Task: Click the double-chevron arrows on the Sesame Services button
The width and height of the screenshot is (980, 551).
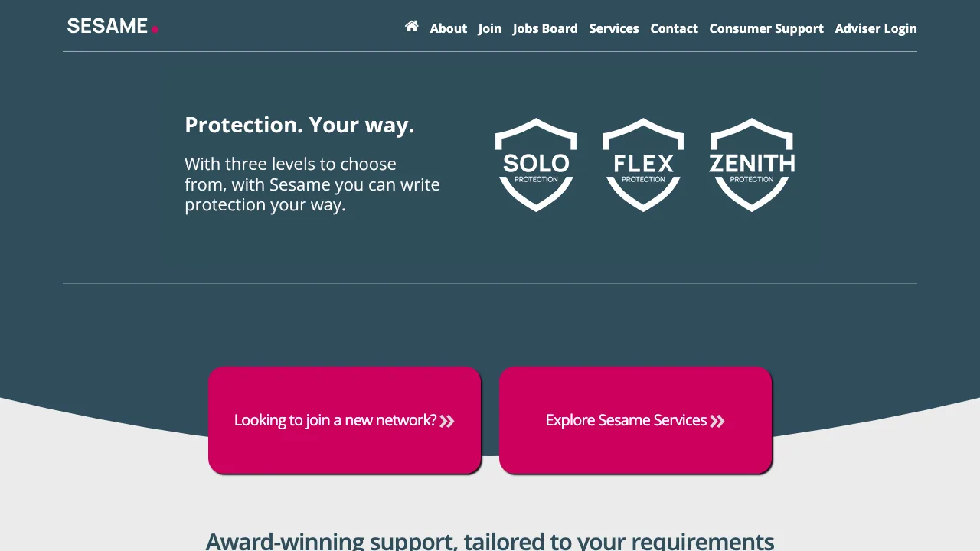Action: (x=717, y=420)
